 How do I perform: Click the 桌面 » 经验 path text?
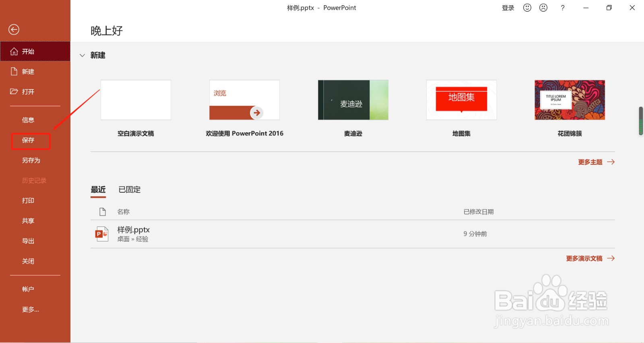pyautogui.click(x=133, y=239)
